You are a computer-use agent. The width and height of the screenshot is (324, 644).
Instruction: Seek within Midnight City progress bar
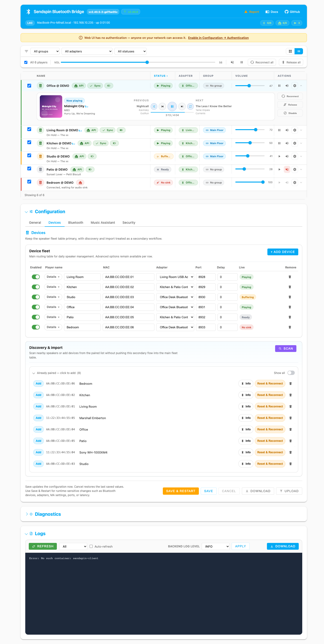172,113
